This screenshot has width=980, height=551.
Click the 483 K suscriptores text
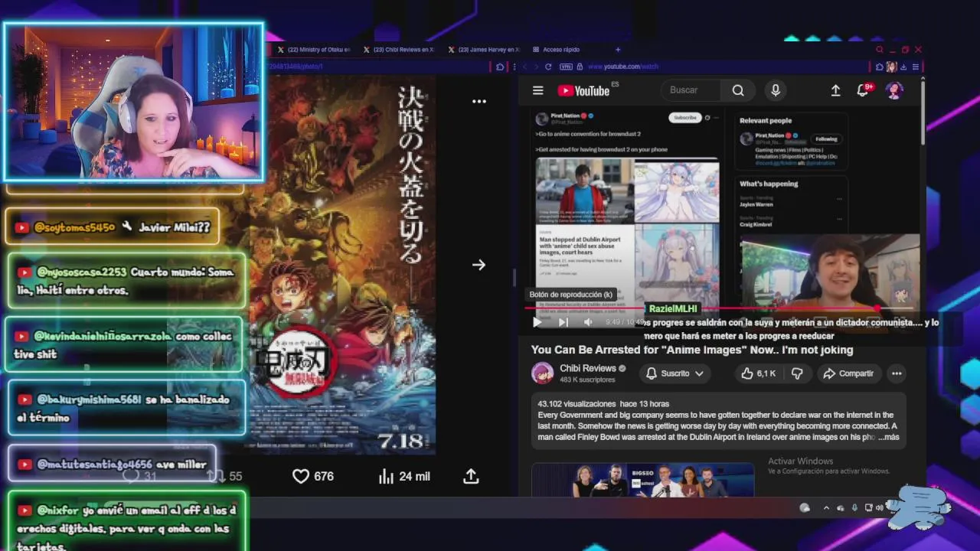click(587, 380)
